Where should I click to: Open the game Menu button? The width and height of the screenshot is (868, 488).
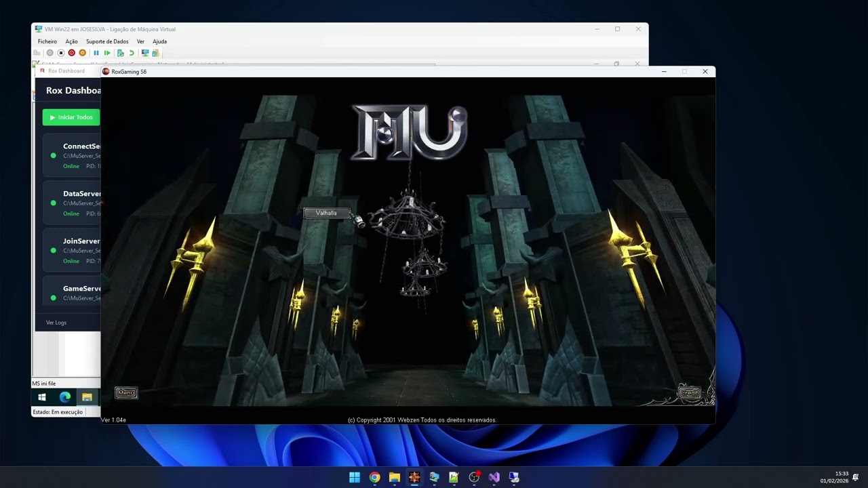click(126, 392)
